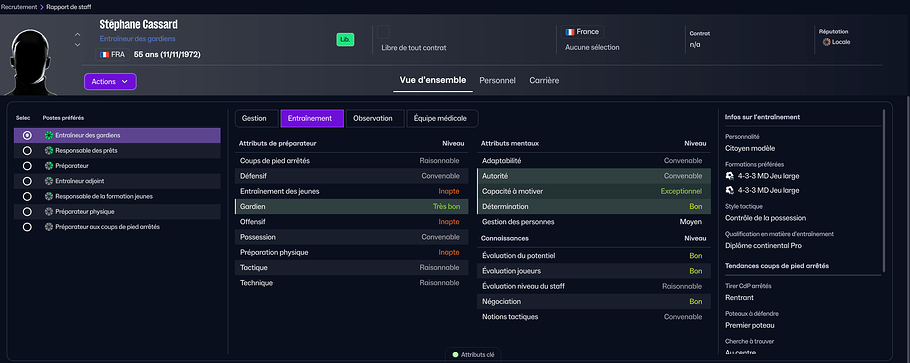Viewport: 910px width, 363px height.
Task: Select the Entraînement attributes tab
Action: pyautogui.click(x=312, y=118)
